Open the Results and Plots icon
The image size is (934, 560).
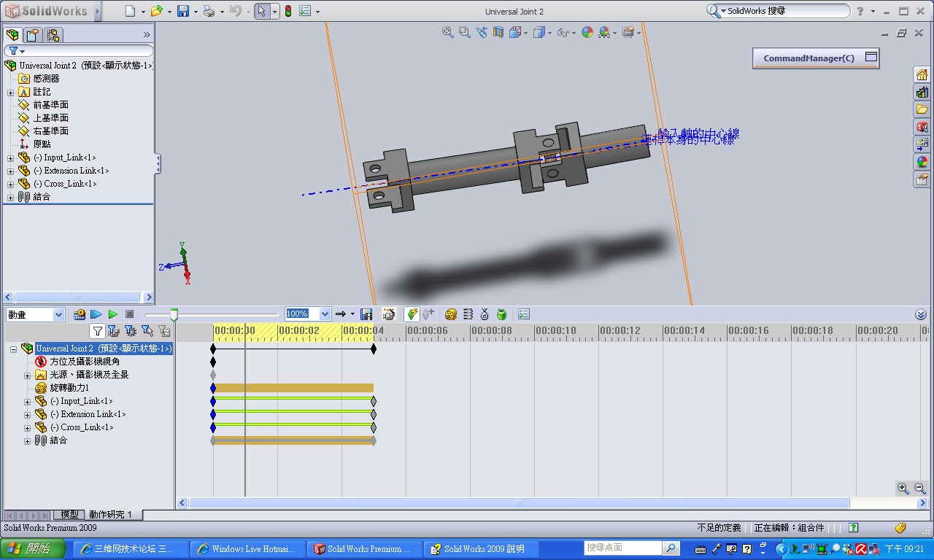pyautogui.click(x=523, y=314)
